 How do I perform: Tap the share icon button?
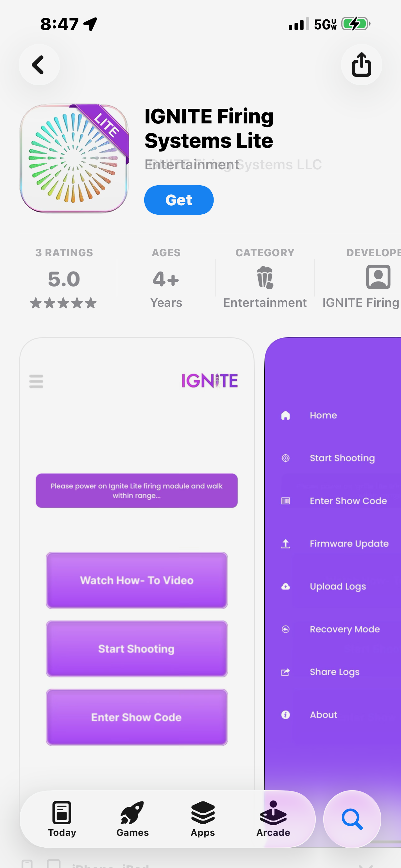pos(361,64)
